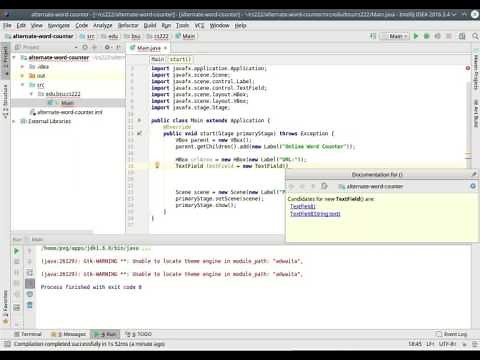
Task: Click the tool window quick-access status bar icon
Action: (7, 344)
